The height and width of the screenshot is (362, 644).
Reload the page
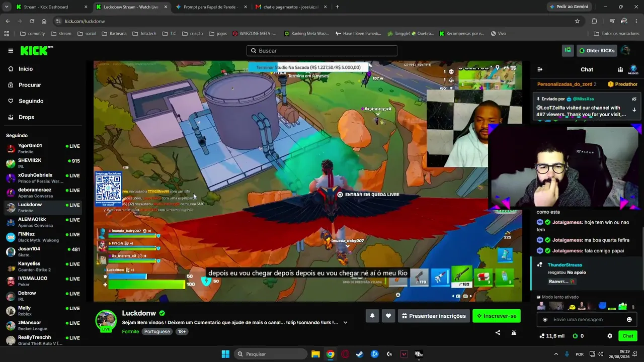pos(32,21)
